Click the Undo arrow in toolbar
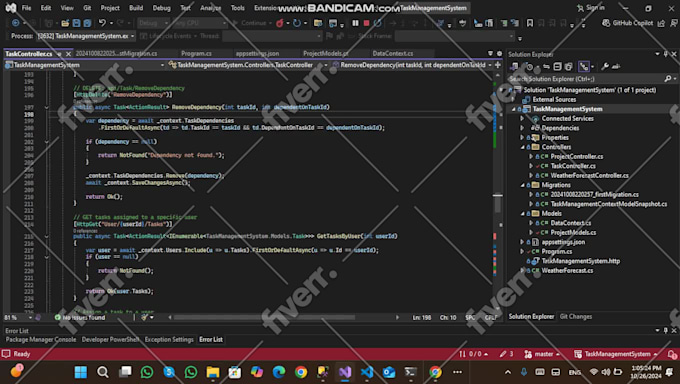Screen dimensions: 680x384 [102, 23]
